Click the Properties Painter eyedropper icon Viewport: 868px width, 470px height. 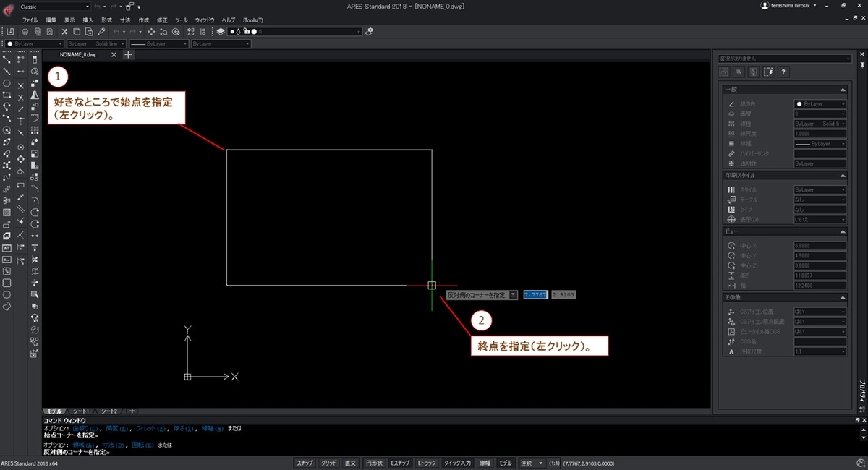pyautogui.click(x=101, y=32)
